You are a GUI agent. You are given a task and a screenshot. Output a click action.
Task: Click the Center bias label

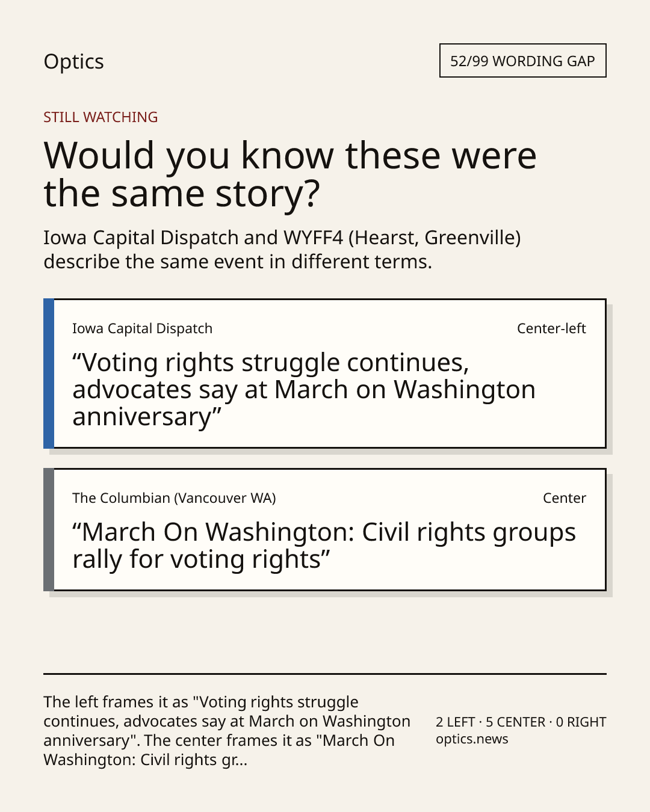(x=565, y=498)
